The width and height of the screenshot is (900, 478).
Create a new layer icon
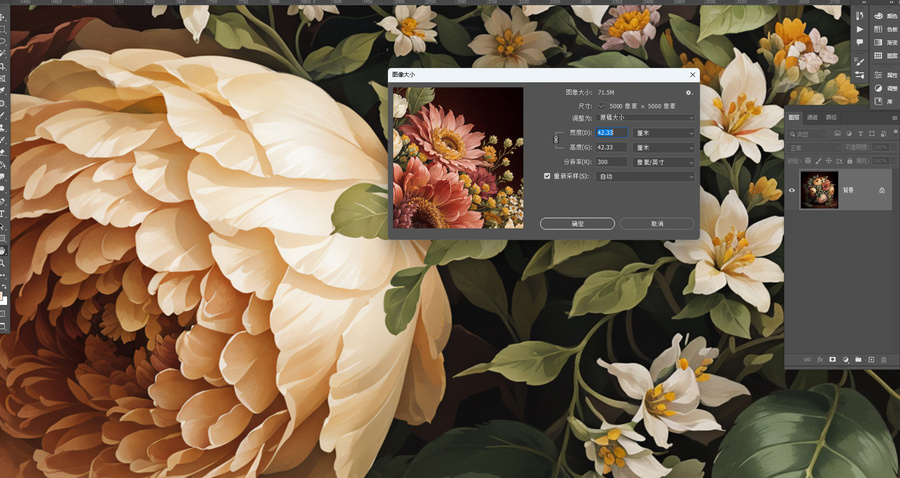coord(871,359)
